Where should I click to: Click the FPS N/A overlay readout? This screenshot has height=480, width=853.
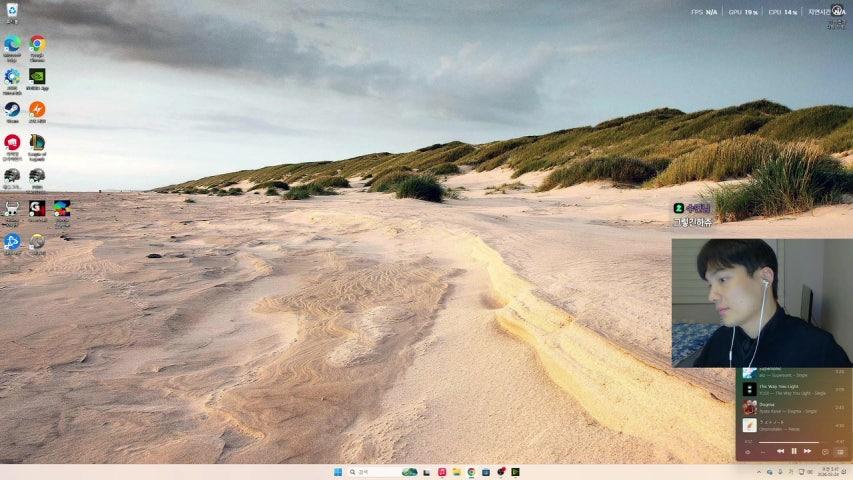pyautogui.click(x=704, y=12)
